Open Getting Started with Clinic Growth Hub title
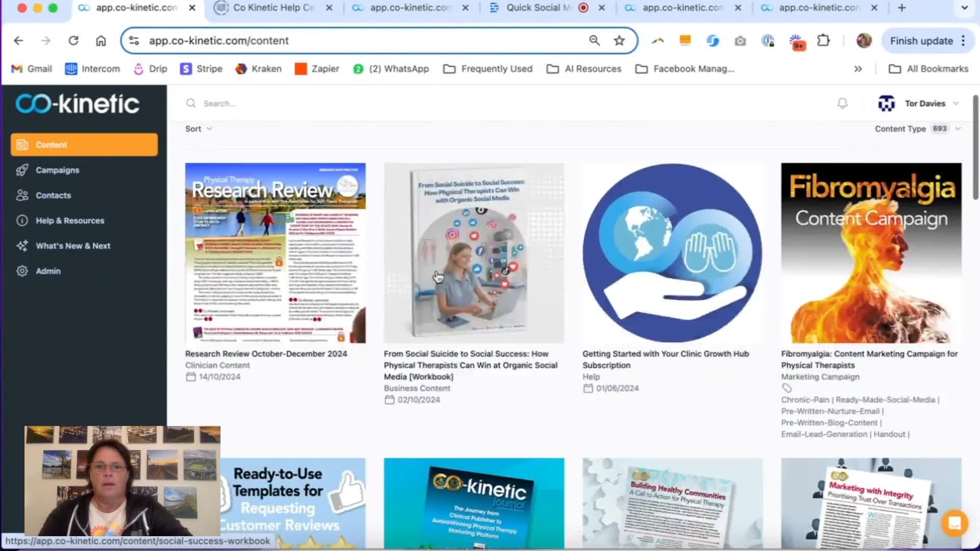 666,360
